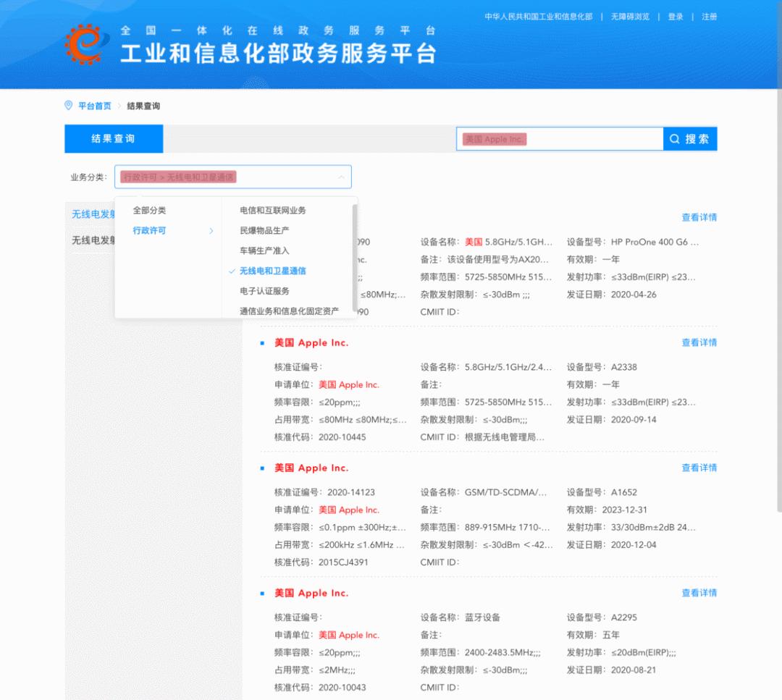
Task: Click the magnifier icon in search button
Action: point(674,139)
